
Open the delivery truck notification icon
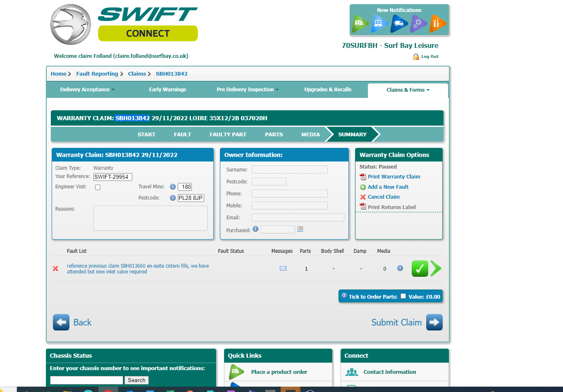398,24
